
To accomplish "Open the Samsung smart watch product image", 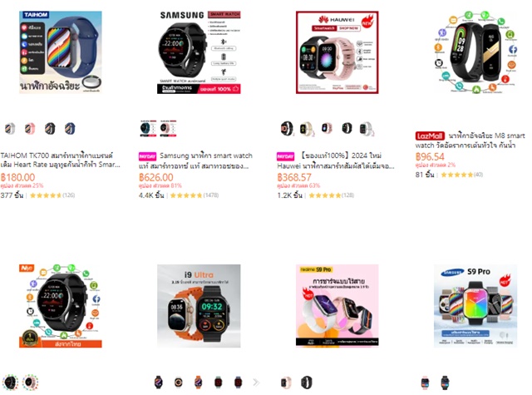I will 199,52.
